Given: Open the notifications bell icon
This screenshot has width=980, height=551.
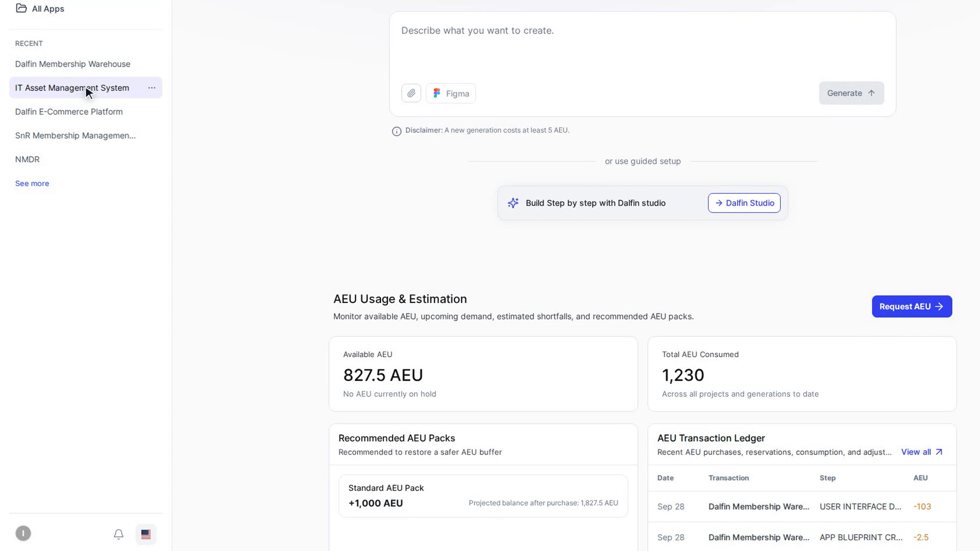Looking at the screenshot, I should (x=118, y=534).
